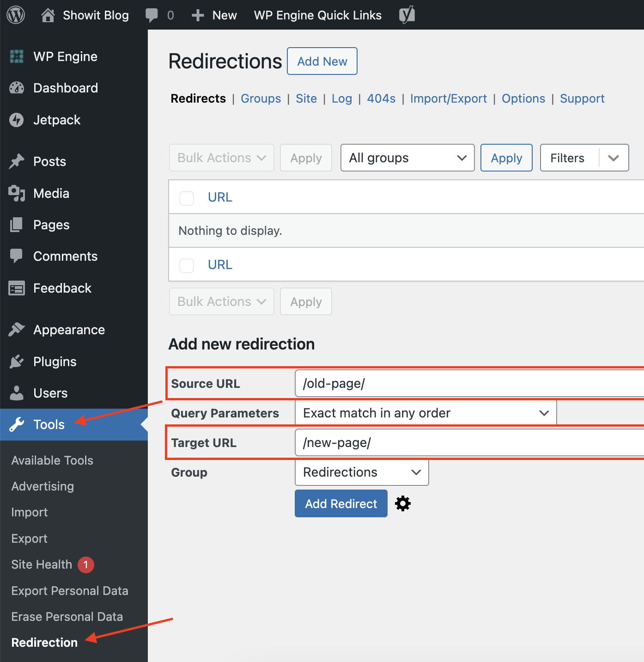Expand the Filters dropdown arrow
This screenshot has width=644, height=662.
click(614, 158)
